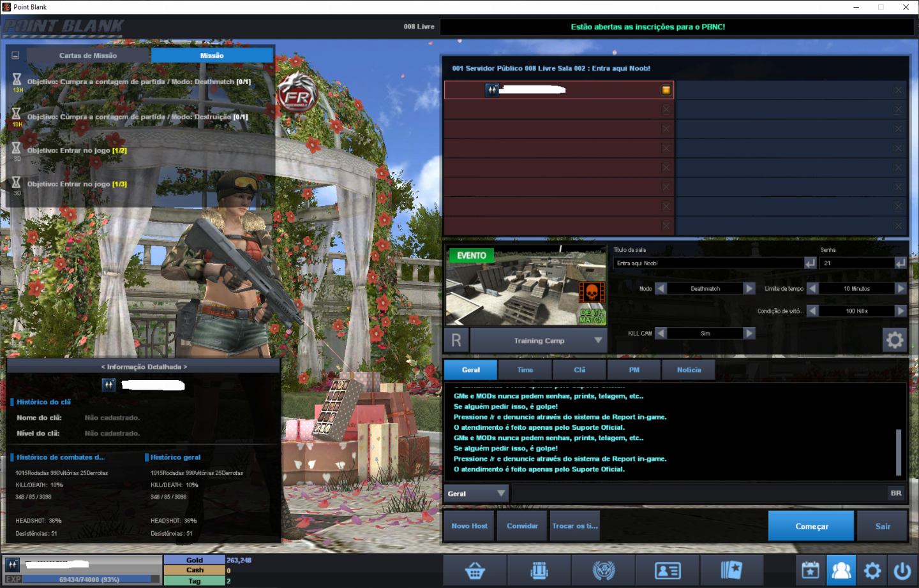Viewport: 919px width, 588px height.
Task: Open the shop basket icon
Action: [x=475, y=570]
